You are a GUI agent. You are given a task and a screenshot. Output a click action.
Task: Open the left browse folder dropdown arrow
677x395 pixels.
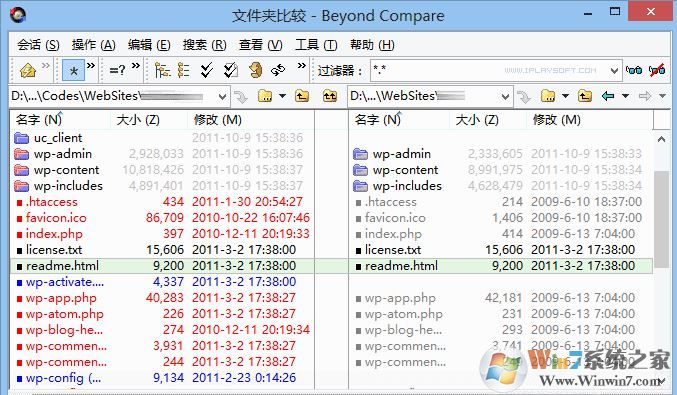pyautogui.click(x=282, y=96)
